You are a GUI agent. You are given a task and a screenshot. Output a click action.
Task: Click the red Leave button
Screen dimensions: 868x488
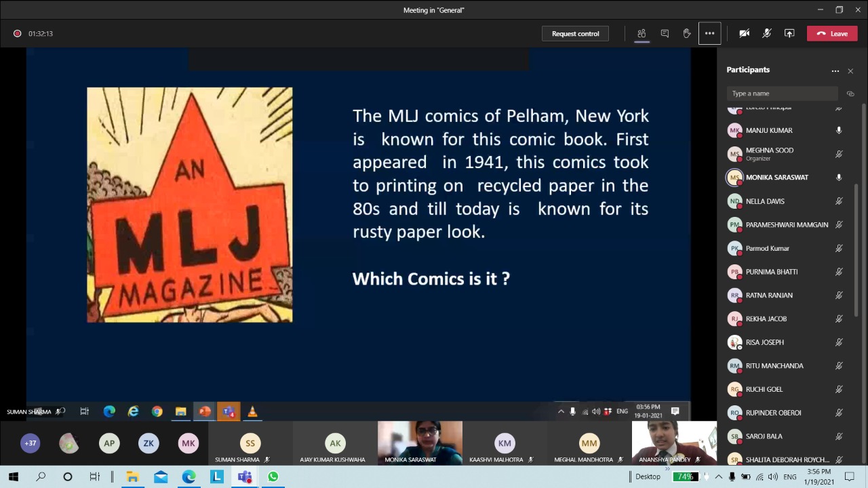(832, 33)
